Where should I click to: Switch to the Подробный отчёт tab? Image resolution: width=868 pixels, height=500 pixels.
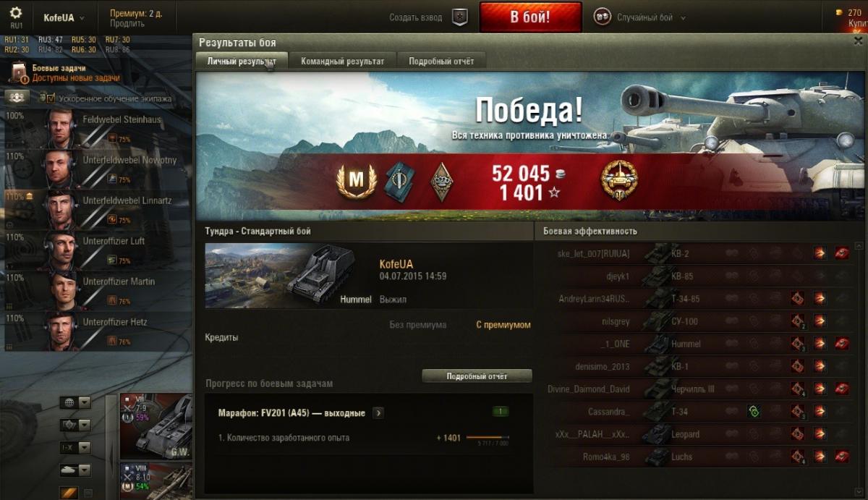[441, 62]
